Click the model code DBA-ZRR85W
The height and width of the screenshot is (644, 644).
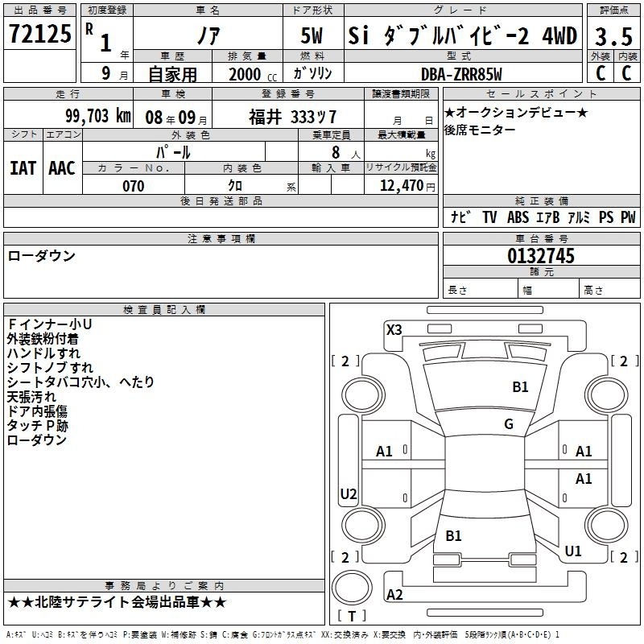[x=461, y=74]
